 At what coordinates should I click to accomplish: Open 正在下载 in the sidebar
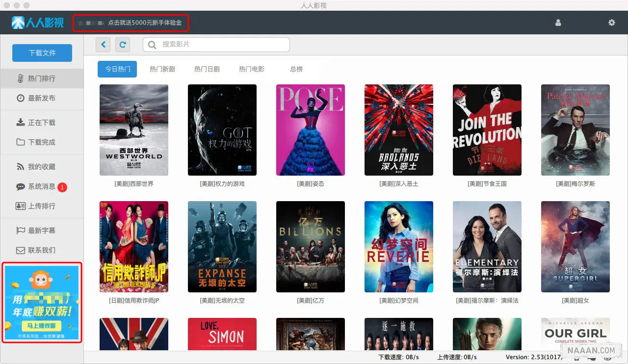click(x=42, y=123)
